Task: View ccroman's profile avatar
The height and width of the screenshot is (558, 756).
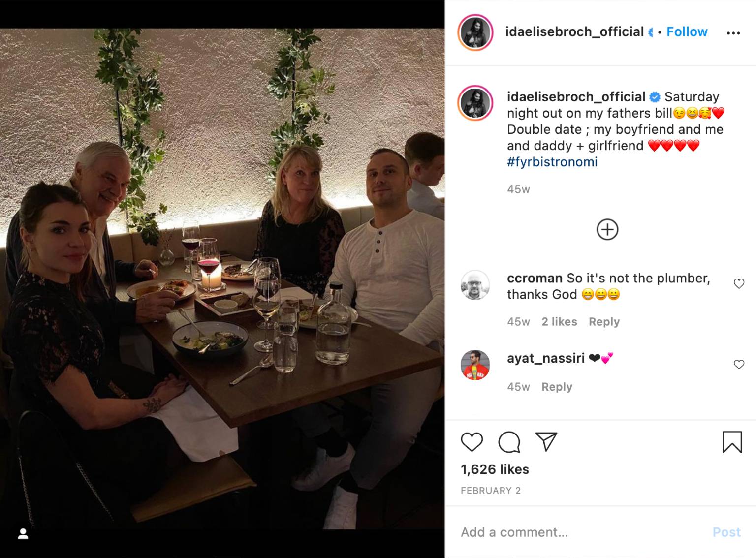Action: [x=475, y=285]
